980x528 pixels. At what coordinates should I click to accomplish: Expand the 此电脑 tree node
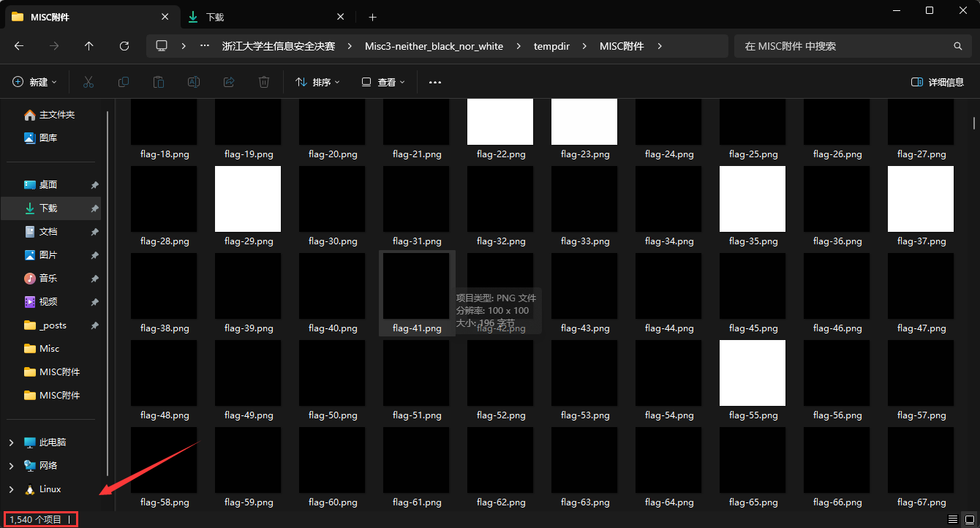11,442
